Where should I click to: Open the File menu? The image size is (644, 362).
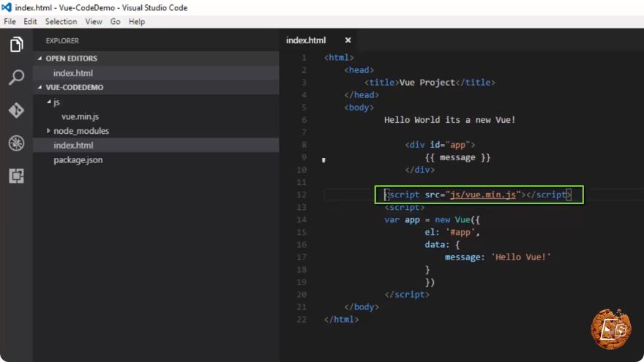pos(10,22)
